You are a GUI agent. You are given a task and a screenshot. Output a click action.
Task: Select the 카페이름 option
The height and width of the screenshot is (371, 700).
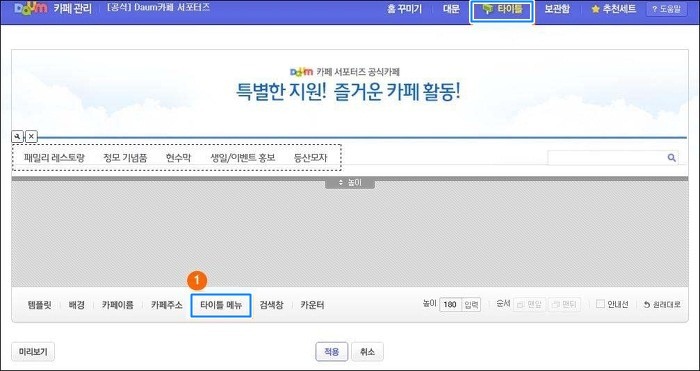click(117, 305)
